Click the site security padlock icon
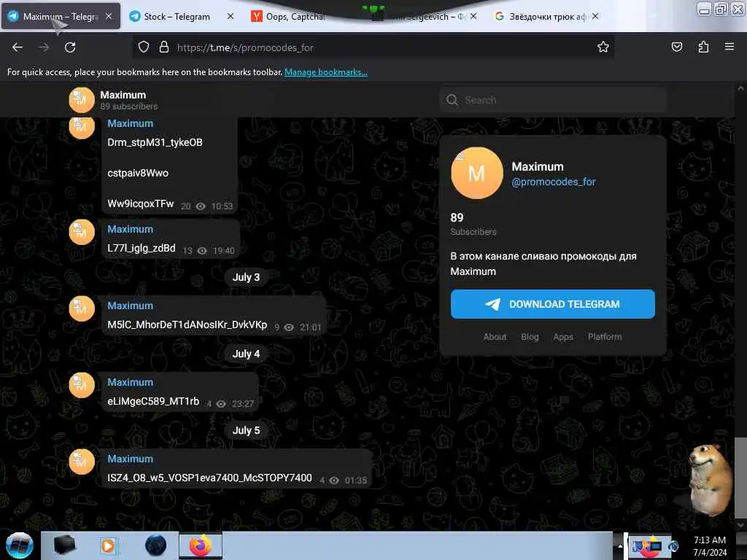 coord(164,47)
